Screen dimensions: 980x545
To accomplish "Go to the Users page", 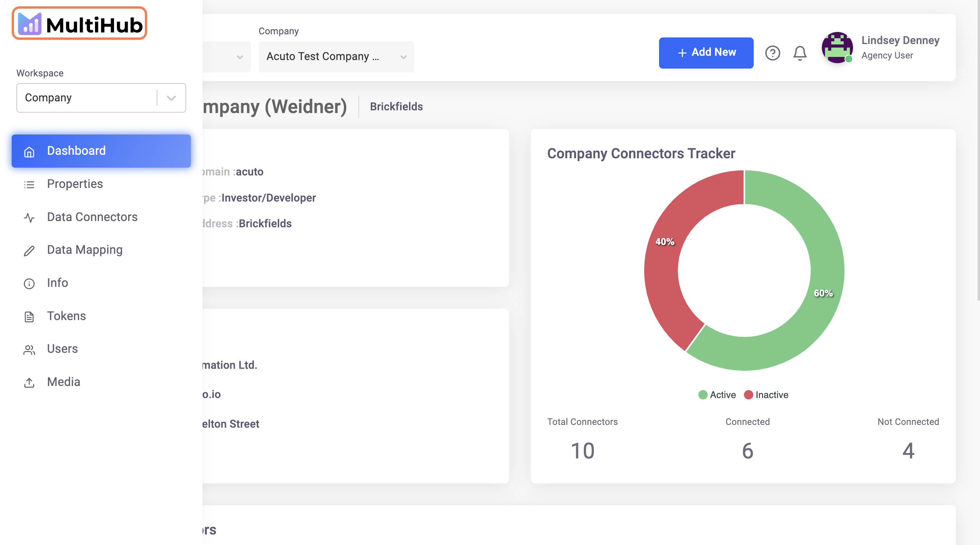I will click(x=101, y=349).
